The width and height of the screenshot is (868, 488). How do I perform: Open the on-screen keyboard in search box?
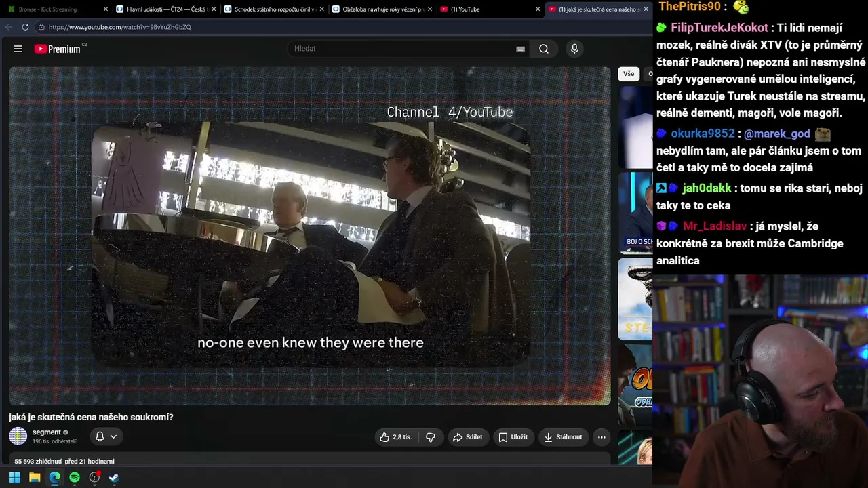[x=520, y=49]
